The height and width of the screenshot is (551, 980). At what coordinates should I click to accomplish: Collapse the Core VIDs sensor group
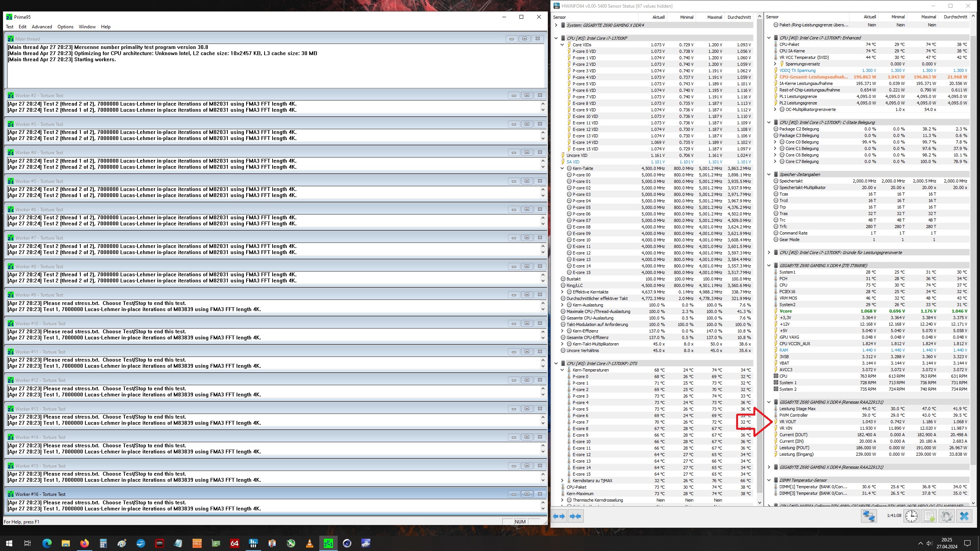[562, 45]
